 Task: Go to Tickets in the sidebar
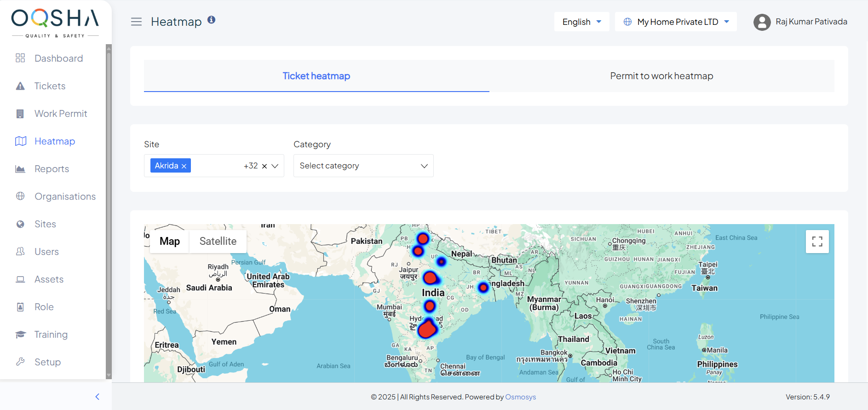point(50,86)
